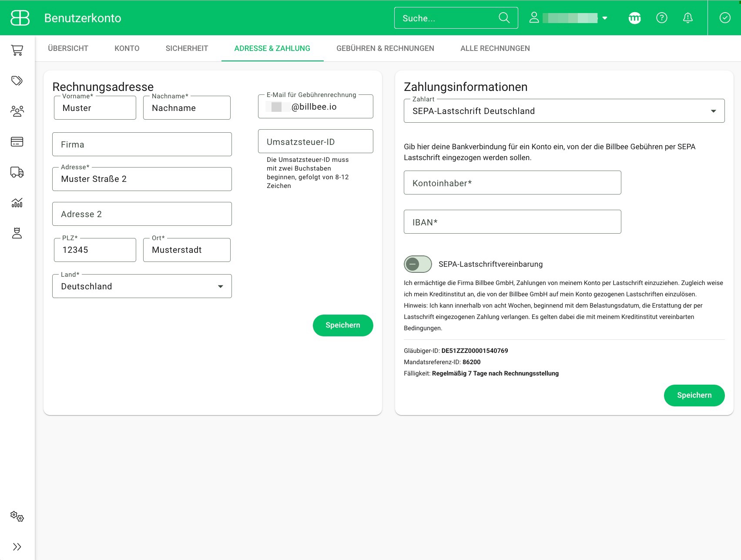Click the user profile icon
Image resolution: width=741 pixels, height=560 pixels.
[x=534, y=18]
